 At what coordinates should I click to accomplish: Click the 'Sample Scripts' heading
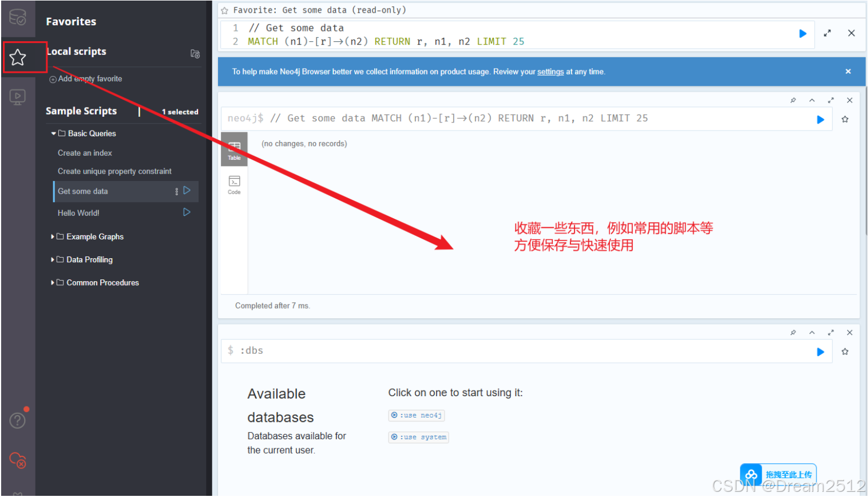[81, 111]
